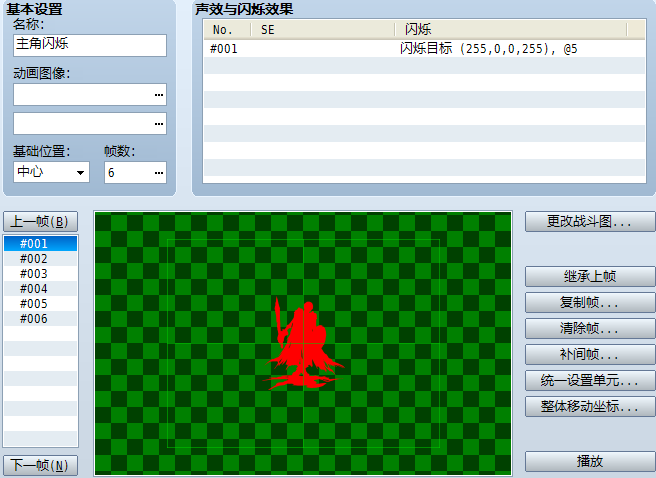This screenshot has height=478, width=656.
Task: Open first 动画图像 file selector ellipsis
Action: pyautogui.click(x=159, y=95)
